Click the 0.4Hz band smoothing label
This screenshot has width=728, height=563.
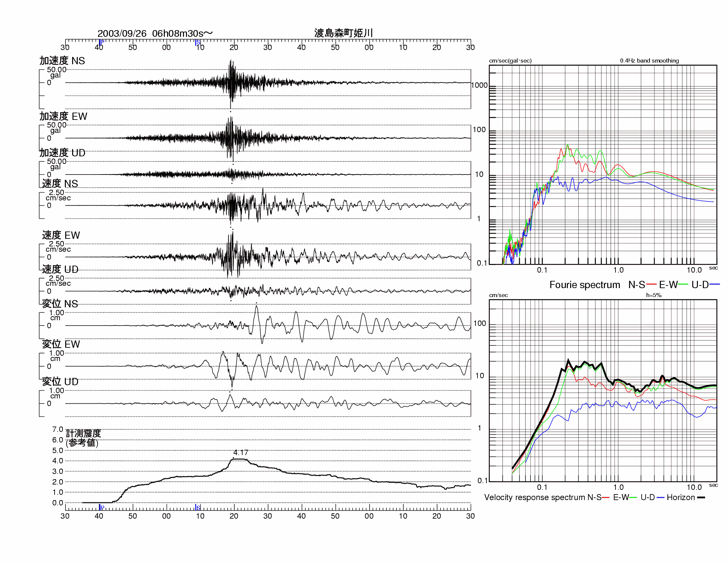[649, 61]
